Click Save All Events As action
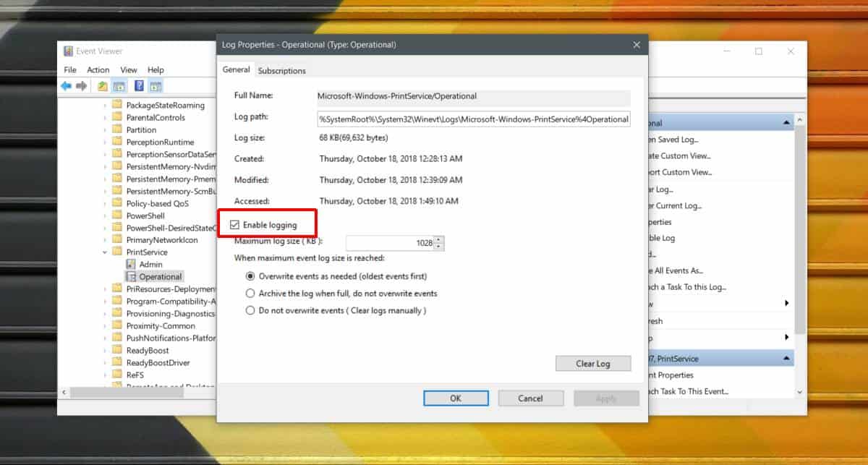 pos(676,270)
